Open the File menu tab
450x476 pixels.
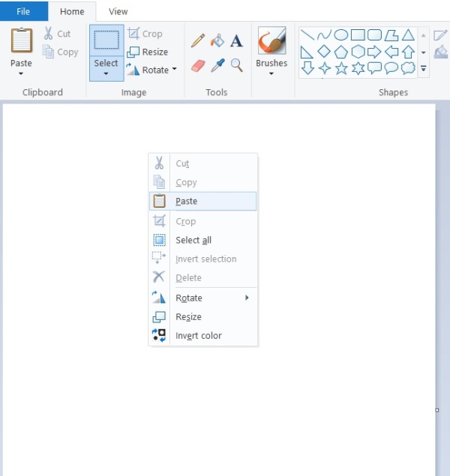click(x=23, y=11)
